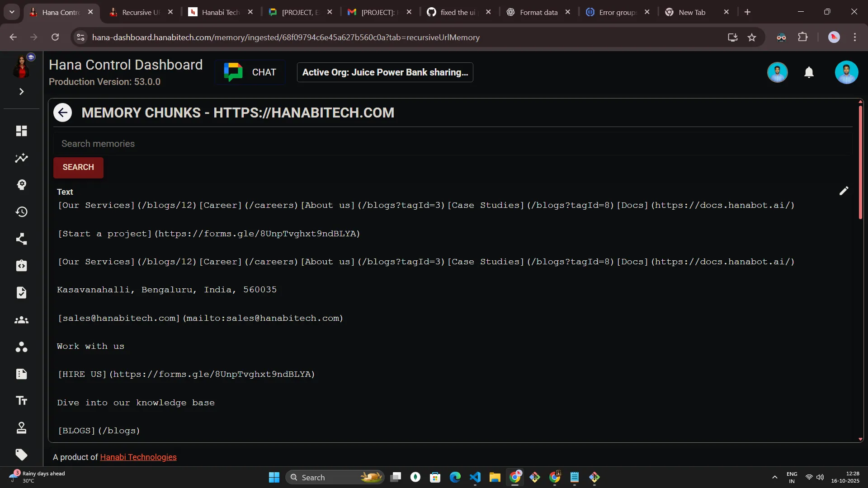Click the edit pencil icon for text
The width and height of the screenshot is (868, 488).
[x=844, y=191]
